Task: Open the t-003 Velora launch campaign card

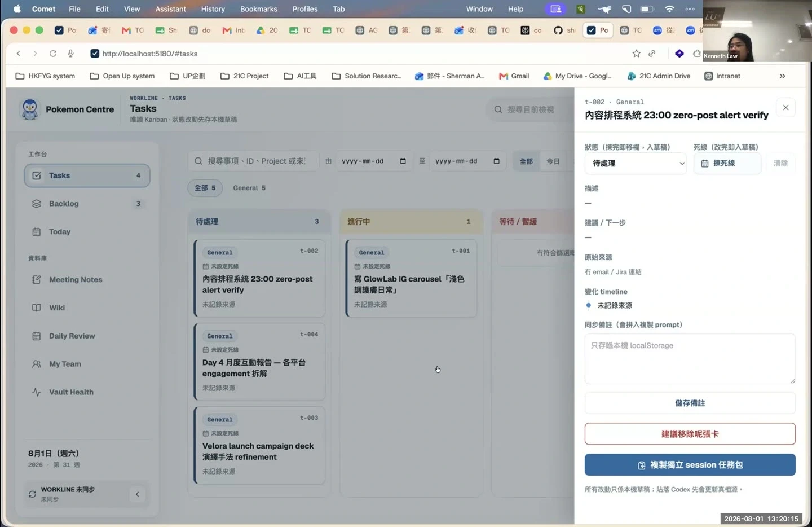Action: (x=259, y=445)
